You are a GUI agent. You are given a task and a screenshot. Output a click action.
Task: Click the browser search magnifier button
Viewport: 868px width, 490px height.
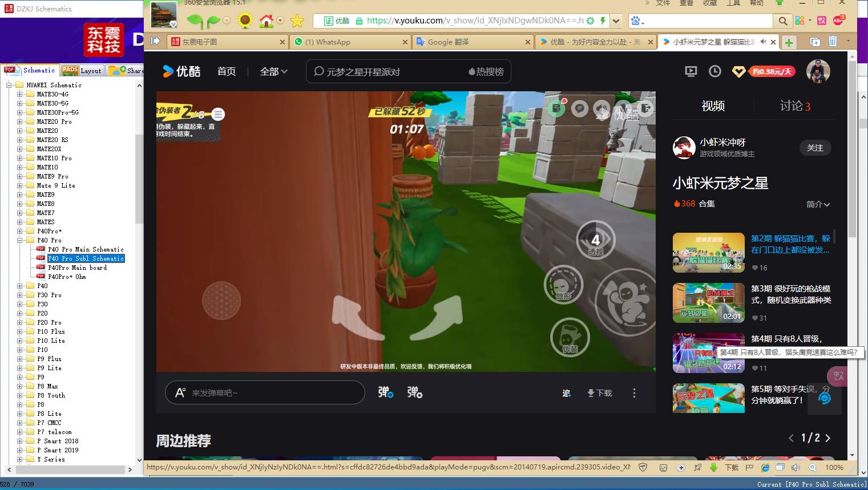(x=782, y=21)
